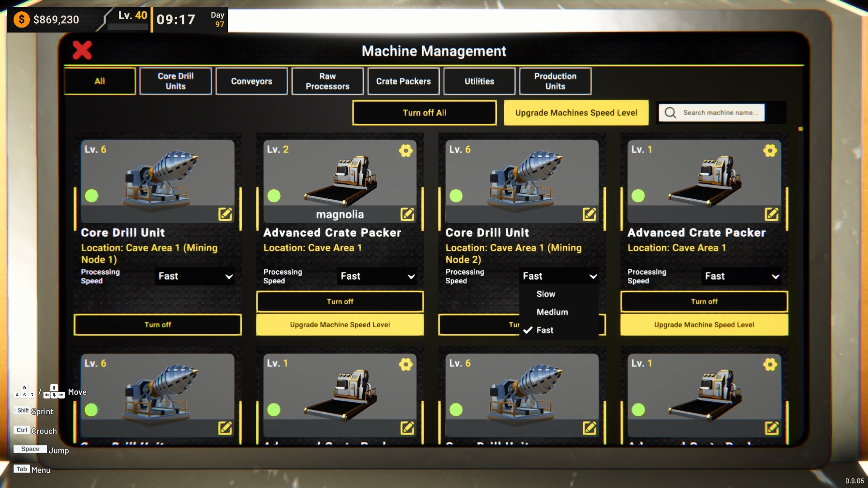The width and height of the screenshot is (868, 488).
Task: Open the Crate Packers tab
Action: pos(403,81)
